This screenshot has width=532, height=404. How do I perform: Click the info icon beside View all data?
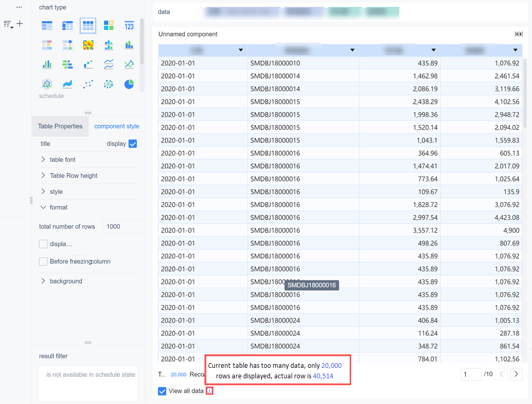210,391
